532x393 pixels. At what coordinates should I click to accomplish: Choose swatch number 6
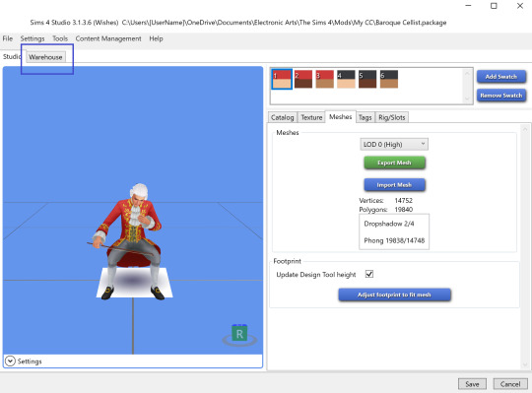(x=389, y=79)
